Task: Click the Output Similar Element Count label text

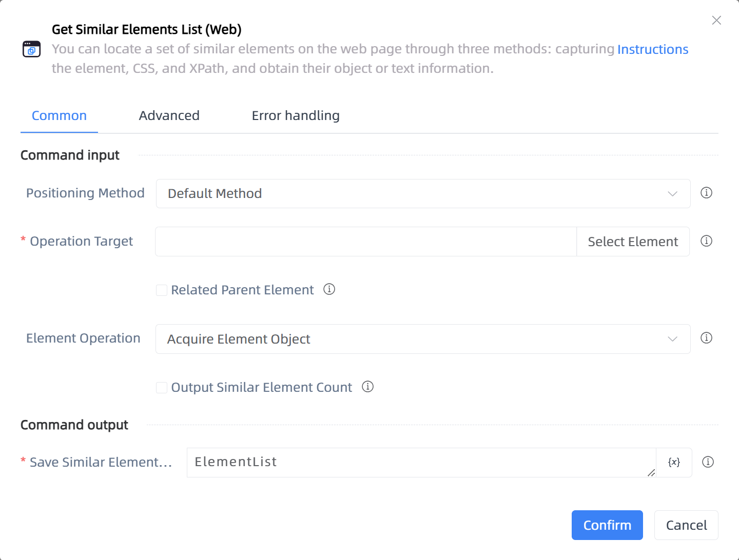Action: coord(261,388)
